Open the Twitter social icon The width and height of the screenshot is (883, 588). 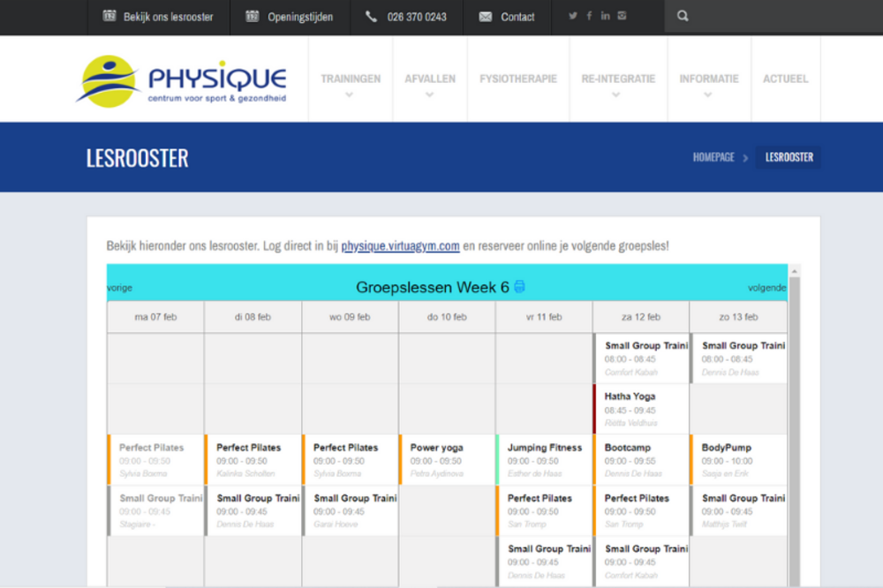pos(574,15)
